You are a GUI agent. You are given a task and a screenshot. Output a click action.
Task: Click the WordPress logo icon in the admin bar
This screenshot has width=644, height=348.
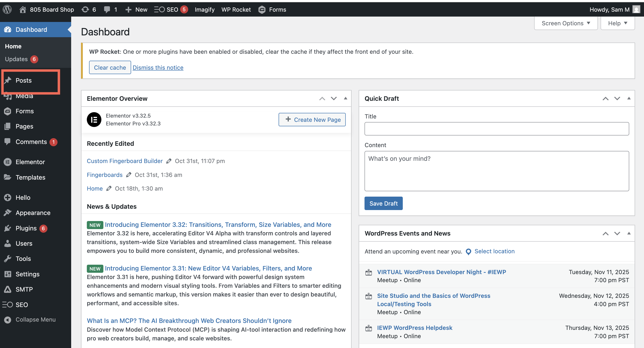pos(7,9)
